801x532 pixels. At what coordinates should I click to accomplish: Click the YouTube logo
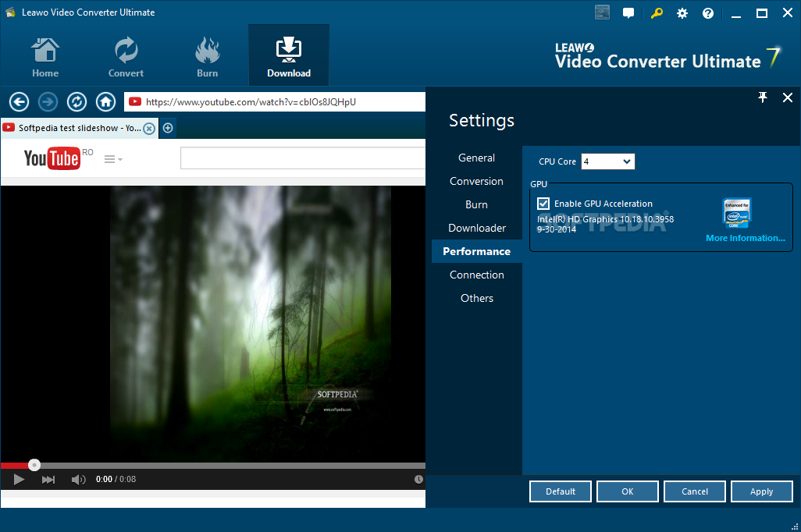point(52,158)
